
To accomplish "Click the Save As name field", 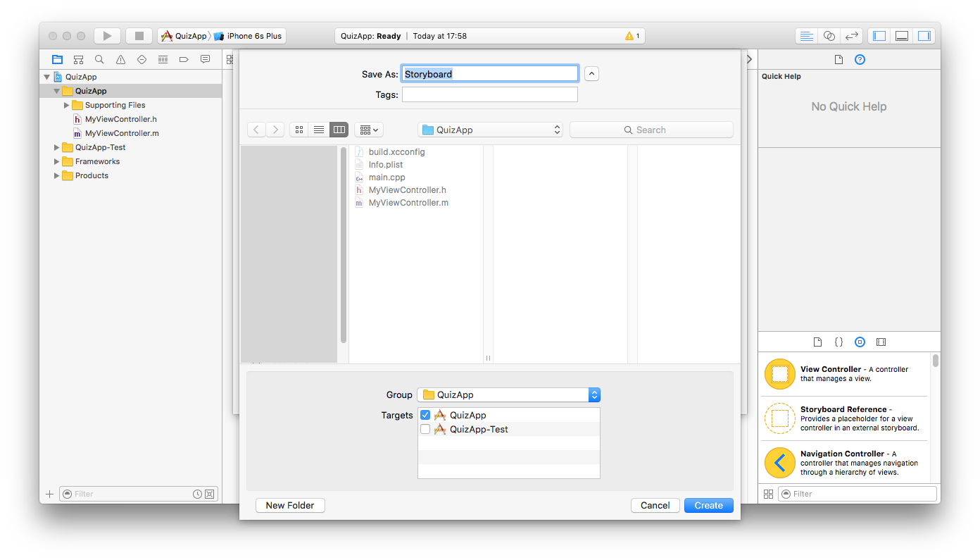I will click(490, 74).
